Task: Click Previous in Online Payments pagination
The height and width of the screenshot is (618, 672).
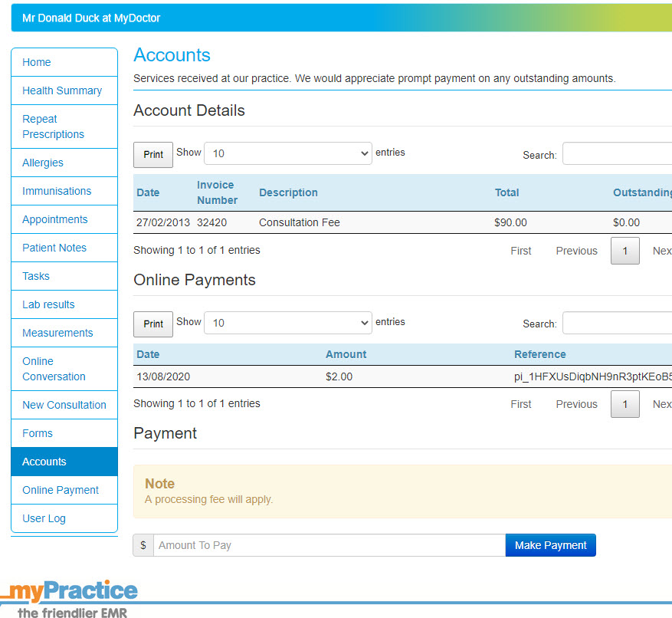Action: tap(576, 404)
